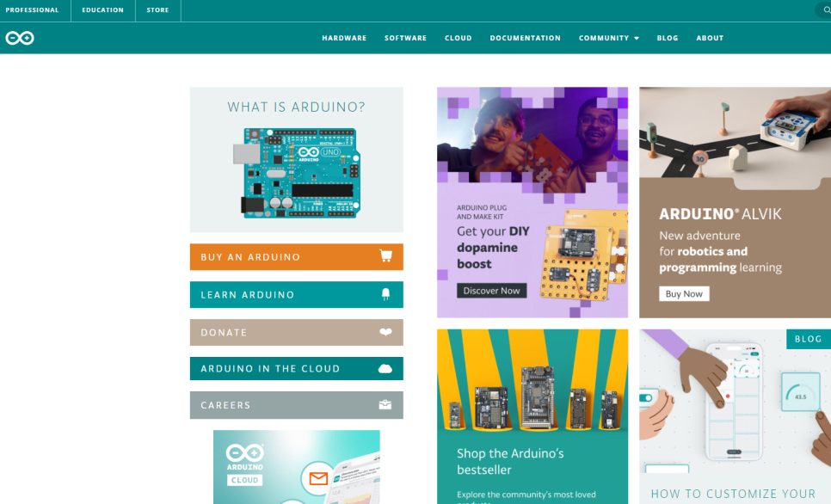Open the Community menu item

tap(604, 38)
